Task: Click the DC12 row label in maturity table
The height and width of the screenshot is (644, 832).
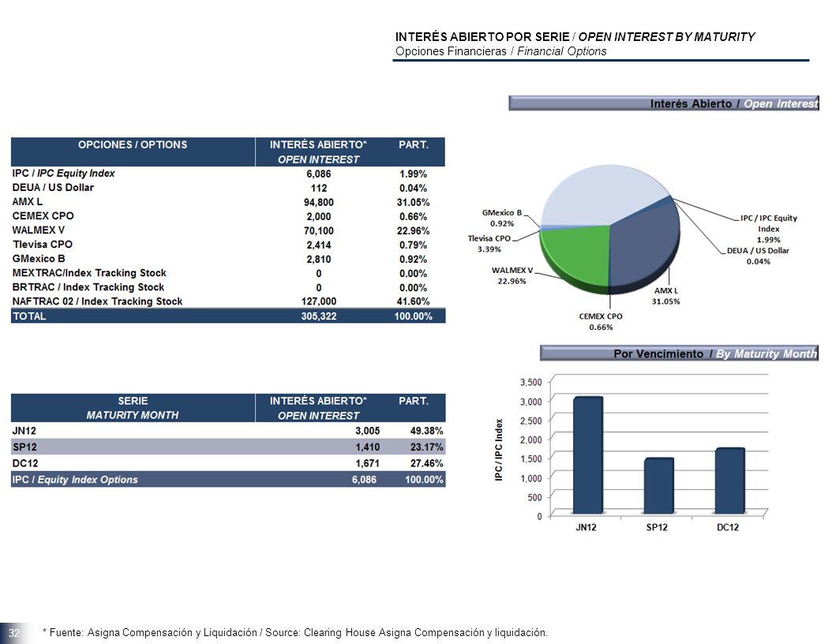Action: tap(25, 463)
